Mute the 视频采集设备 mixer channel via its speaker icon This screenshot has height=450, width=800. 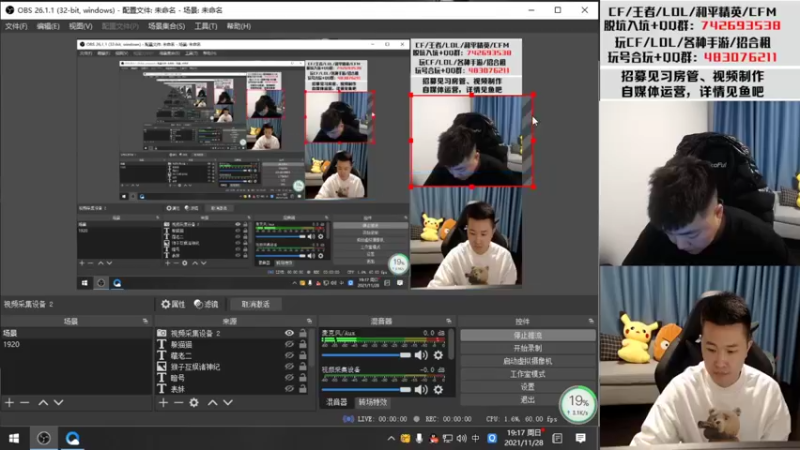(x=421, y=390)
